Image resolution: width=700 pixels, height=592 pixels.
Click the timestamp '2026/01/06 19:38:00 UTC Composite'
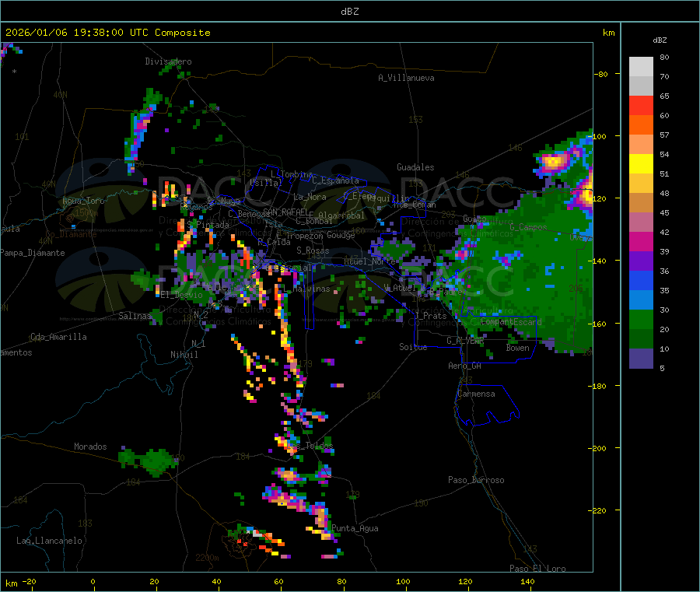pos(107,33)
